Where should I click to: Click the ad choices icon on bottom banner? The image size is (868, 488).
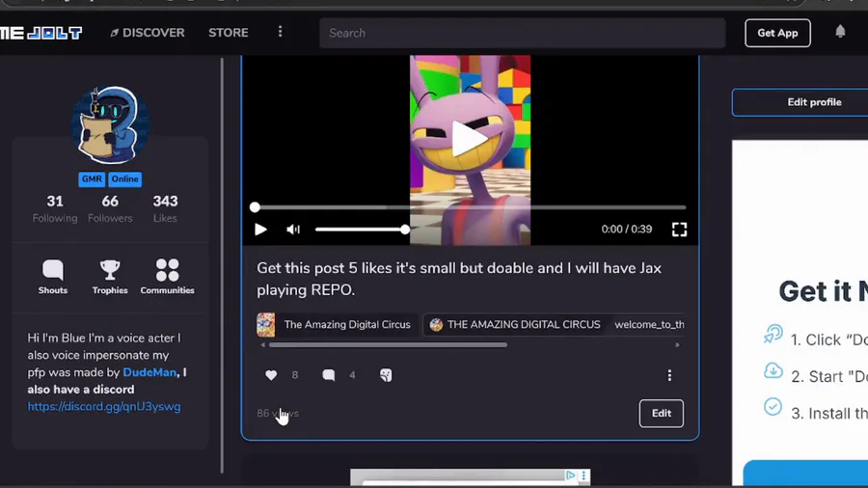tap(571, 475)
